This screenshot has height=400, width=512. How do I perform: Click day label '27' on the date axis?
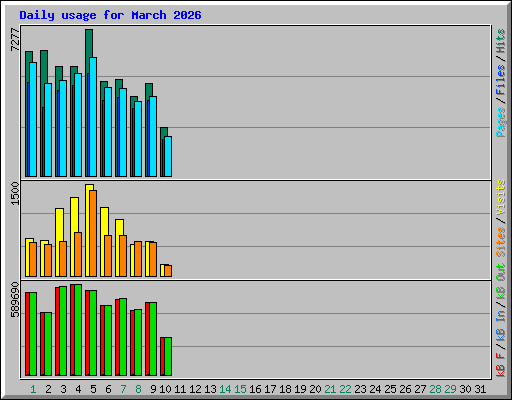pos(420,389)
